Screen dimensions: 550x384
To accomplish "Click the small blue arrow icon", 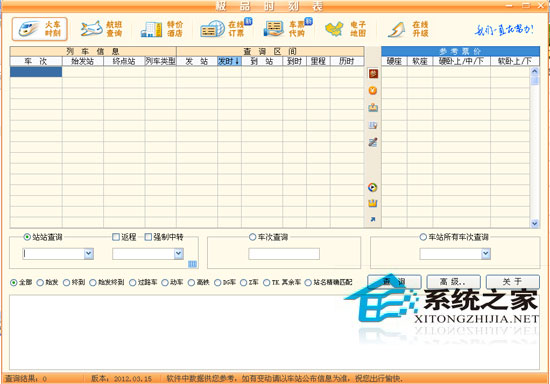I will pos(373,219).
